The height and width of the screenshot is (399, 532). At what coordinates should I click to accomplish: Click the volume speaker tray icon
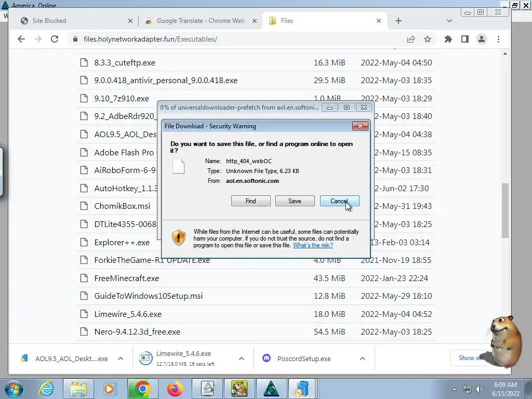[x=480, y=389]
